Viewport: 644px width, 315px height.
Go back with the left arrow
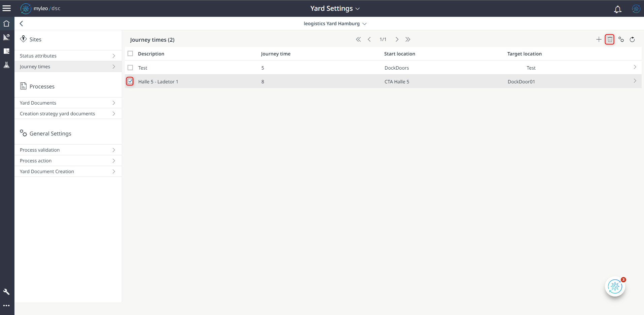21,24
